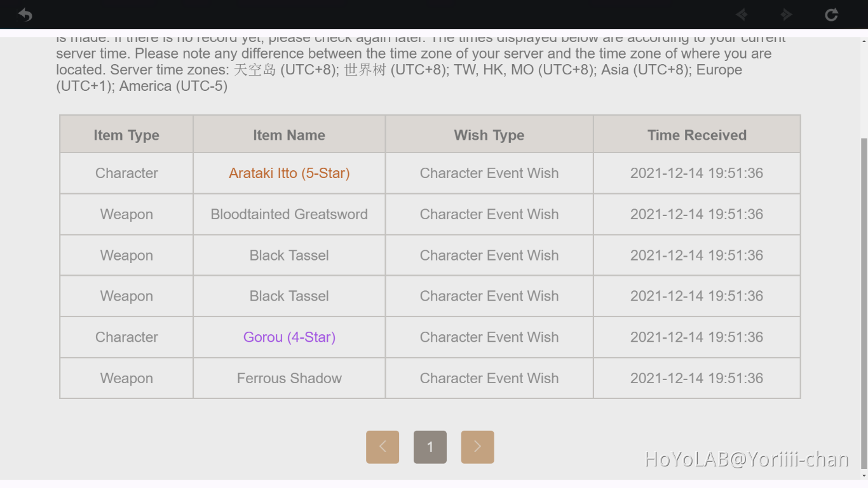
Task: Click the Bloodtainted Greatsword item name
Action: pyautogui.click(x=289, y=214)
